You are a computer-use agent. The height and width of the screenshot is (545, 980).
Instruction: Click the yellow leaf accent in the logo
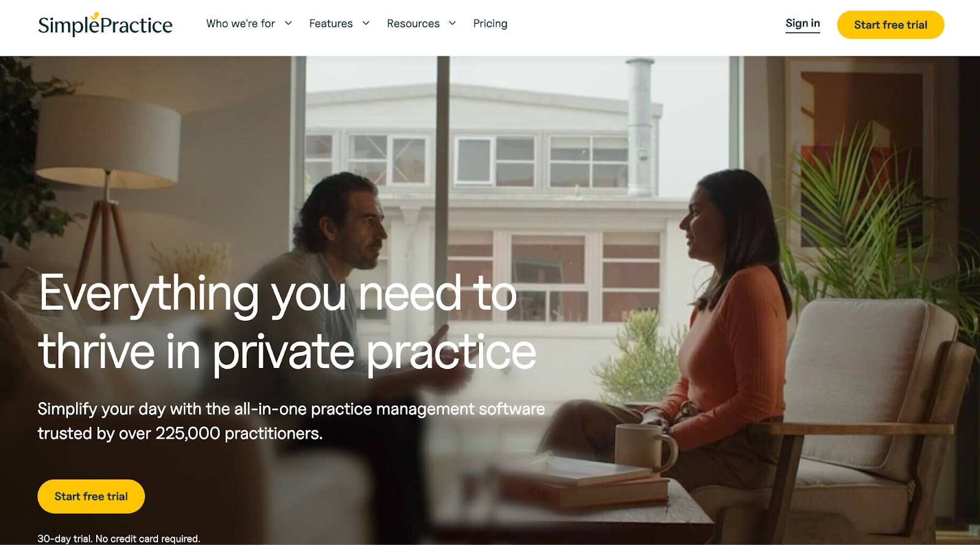point(95,16)
